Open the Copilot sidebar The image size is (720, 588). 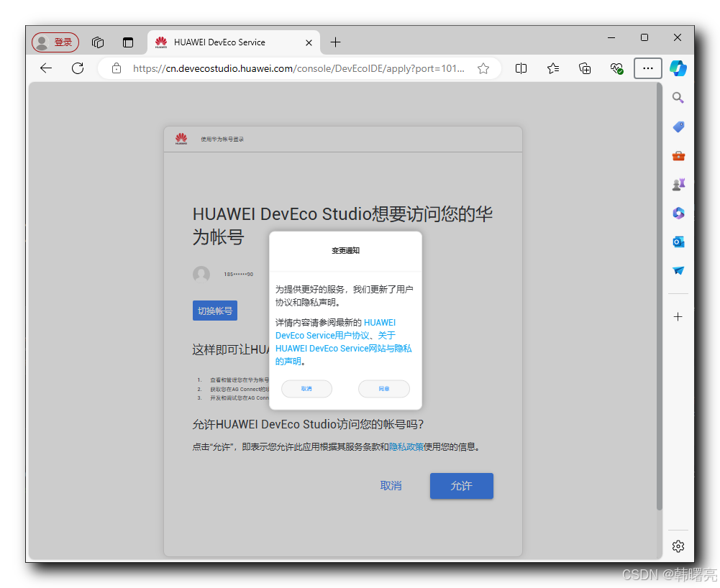pos(678,68)
